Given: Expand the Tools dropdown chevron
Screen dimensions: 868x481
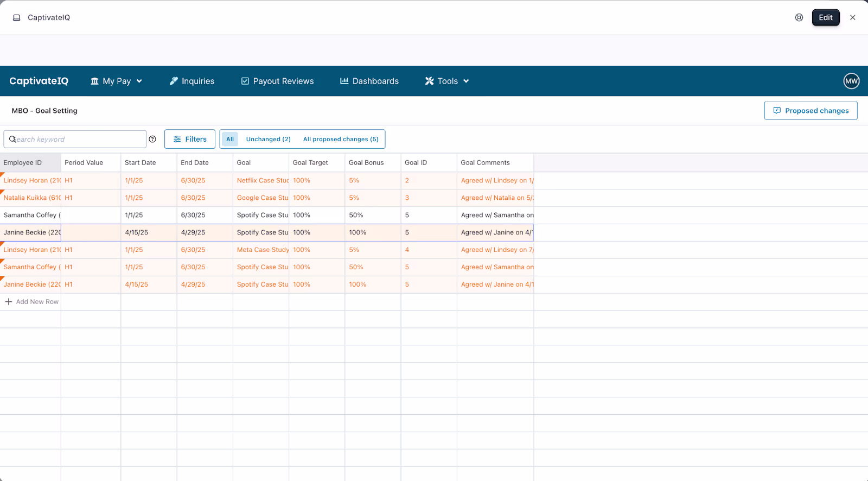Looking at the screenshot, I should [x=466, y=81].
